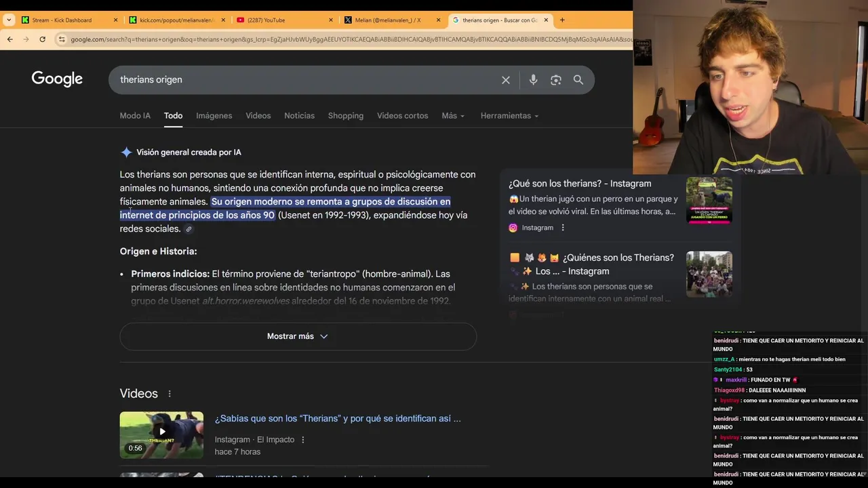Screen dimensions: 868x488
Task: Close the Melian X tab
Action: [x=439, y=20]
